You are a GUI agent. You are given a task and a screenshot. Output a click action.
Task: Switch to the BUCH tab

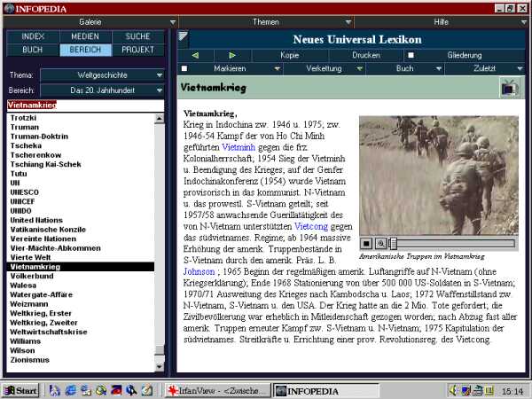point(33,50)
